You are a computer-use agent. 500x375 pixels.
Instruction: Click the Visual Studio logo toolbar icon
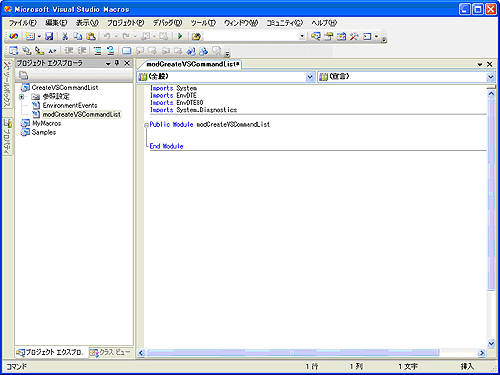click(x=14, y=36)
